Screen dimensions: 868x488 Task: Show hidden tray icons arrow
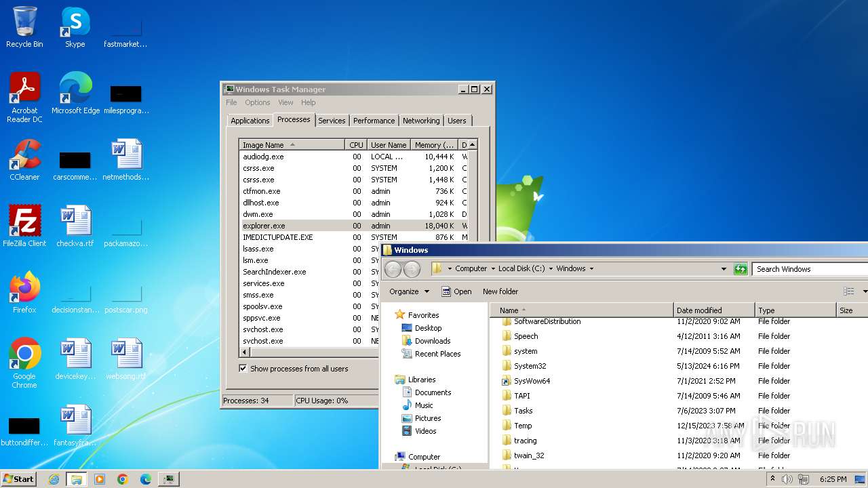point(773,479)
